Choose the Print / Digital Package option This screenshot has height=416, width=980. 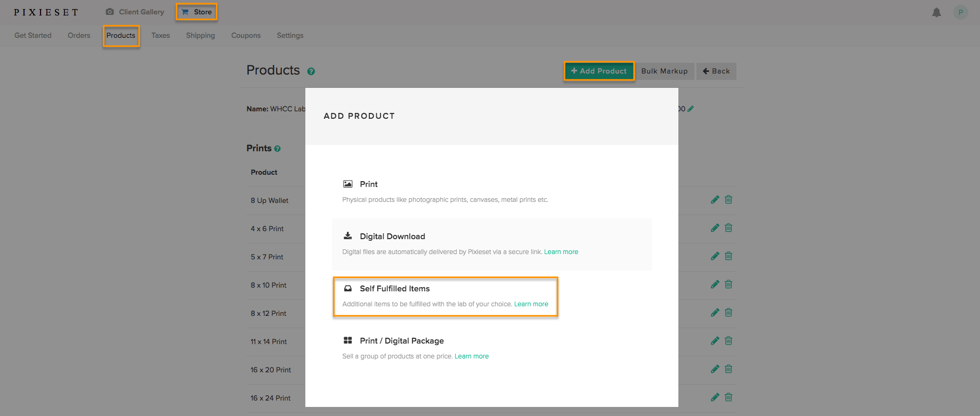(491, 348)
